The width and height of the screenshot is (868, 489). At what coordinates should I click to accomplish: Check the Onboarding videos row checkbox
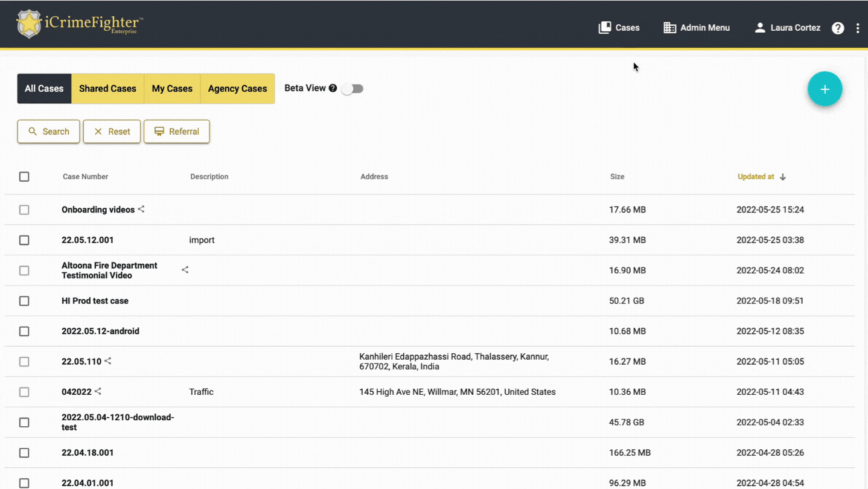click(24, 210)
